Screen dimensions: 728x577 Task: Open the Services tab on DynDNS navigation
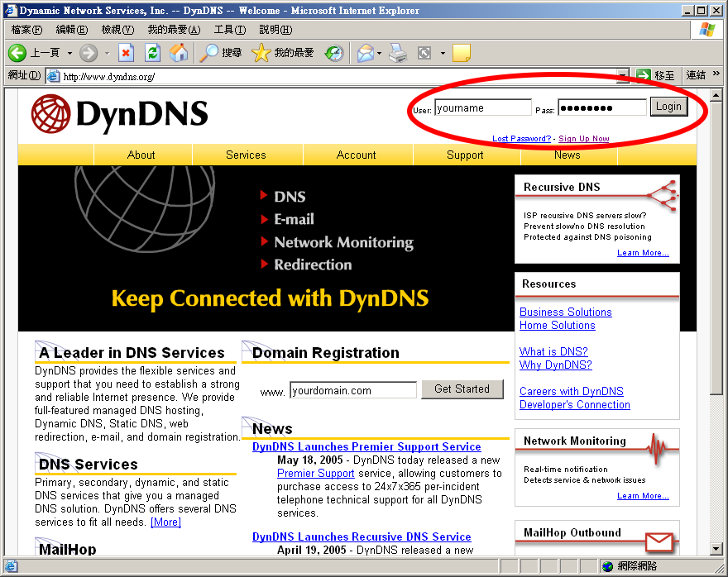tap(246, 155)
